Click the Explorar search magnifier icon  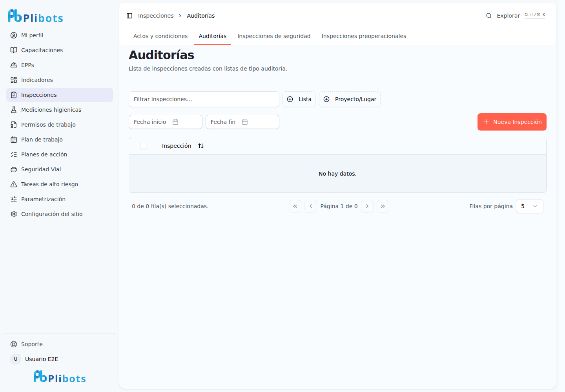(x=489, y=16)
